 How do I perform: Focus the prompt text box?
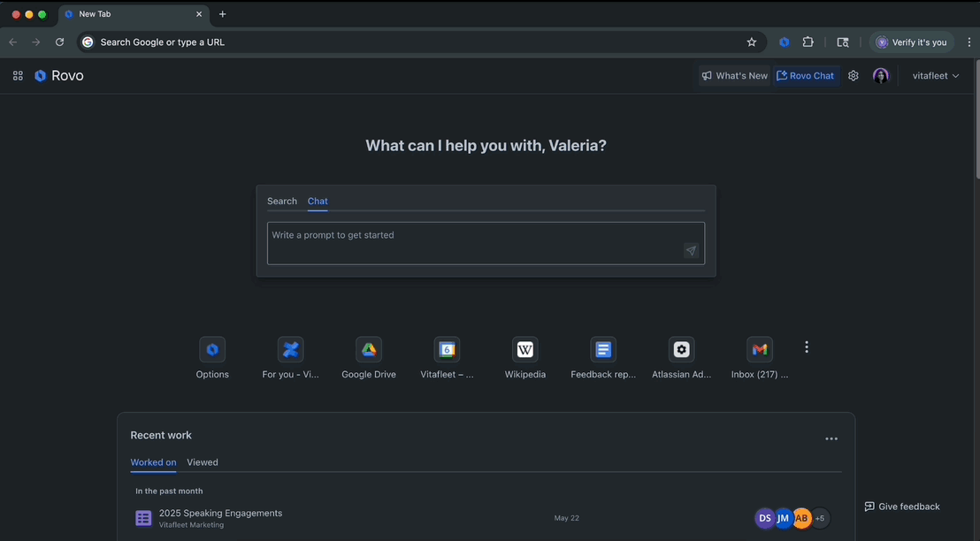pyautogui.click(x=486, y=243)
